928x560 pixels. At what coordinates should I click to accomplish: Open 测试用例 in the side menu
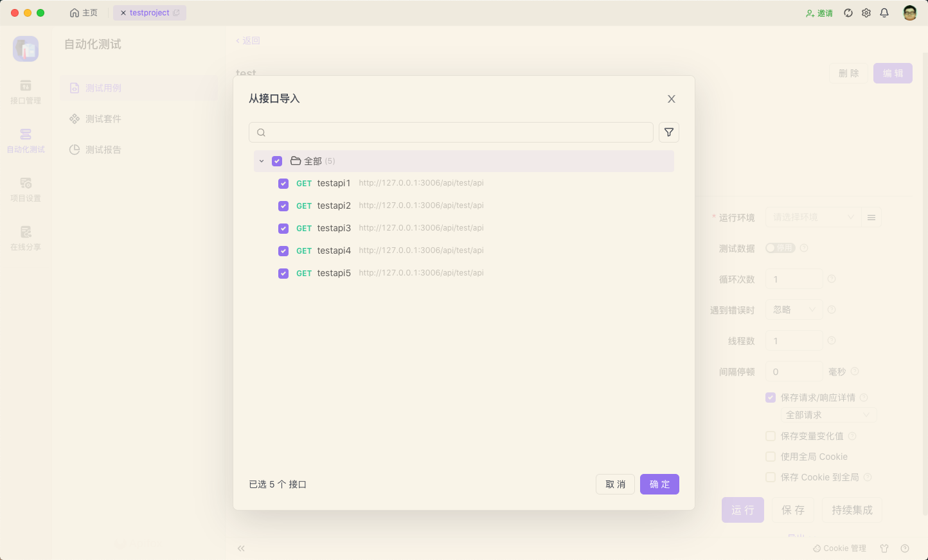[x=138, y=88]
